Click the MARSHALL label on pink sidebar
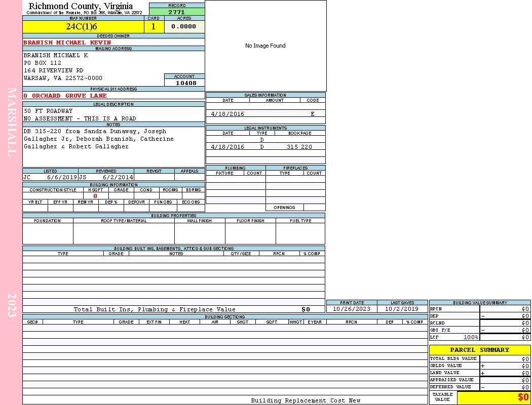 [x=12, y=121]
